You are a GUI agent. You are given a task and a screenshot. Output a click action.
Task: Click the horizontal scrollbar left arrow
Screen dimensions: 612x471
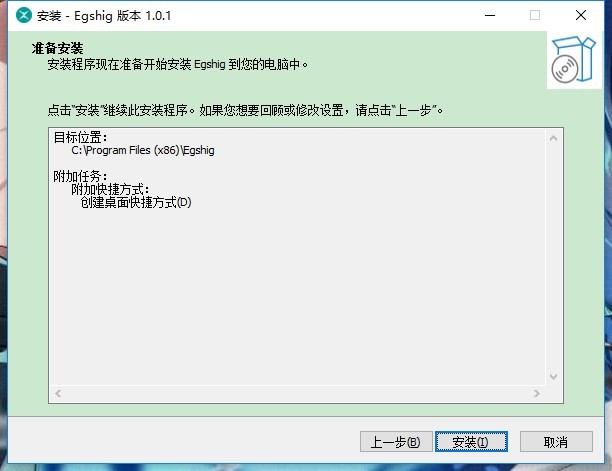[x=58, y=393]
